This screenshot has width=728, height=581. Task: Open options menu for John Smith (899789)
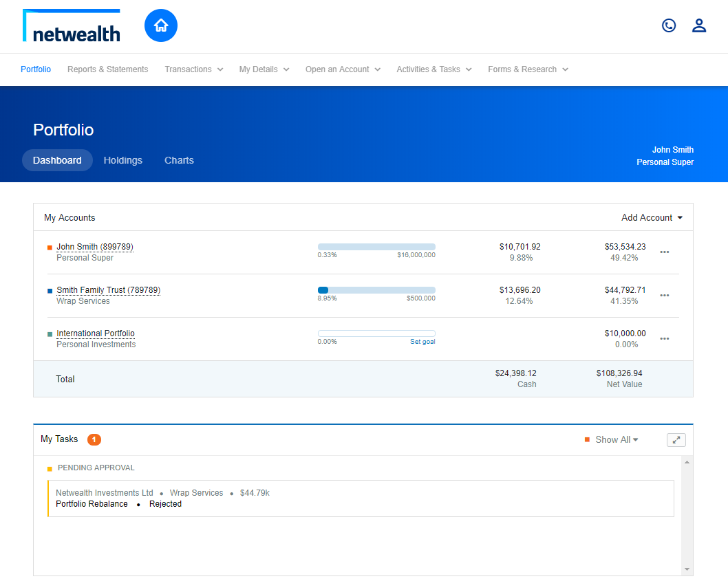665,252
